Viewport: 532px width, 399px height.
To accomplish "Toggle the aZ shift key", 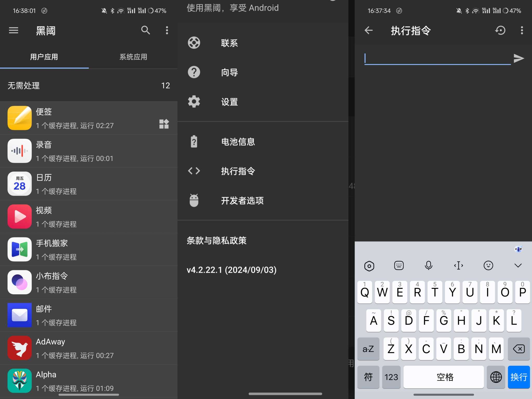I will (368, 349).
